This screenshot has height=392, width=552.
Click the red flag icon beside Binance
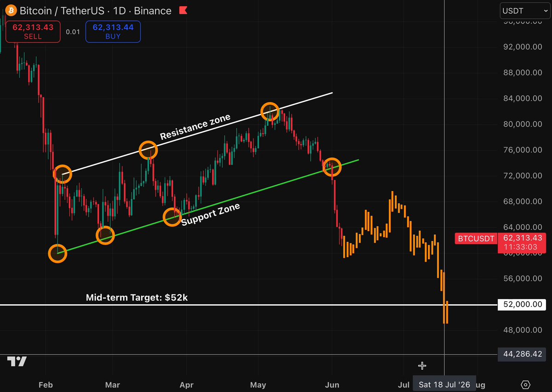[x=183, y=10]
